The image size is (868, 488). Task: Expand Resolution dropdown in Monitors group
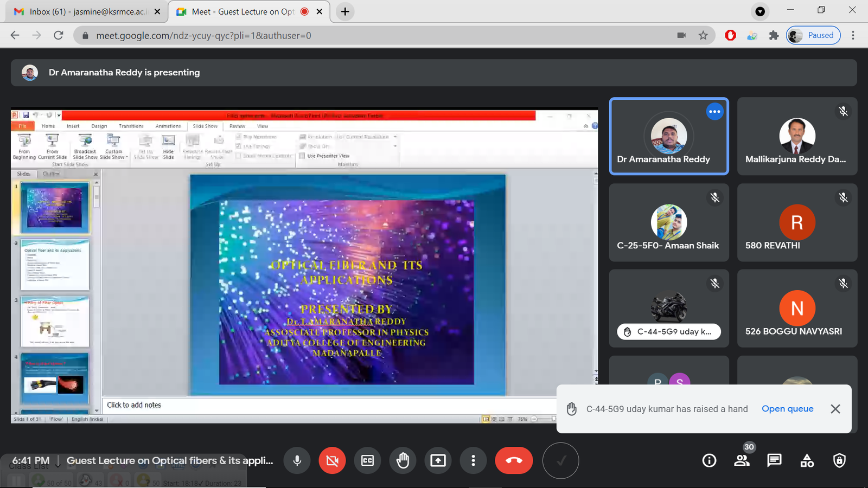click(395, 137)
